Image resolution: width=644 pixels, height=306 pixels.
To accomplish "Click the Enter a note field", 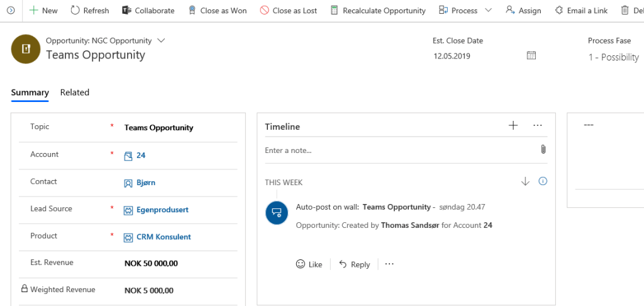I will [x=396, y=150].
